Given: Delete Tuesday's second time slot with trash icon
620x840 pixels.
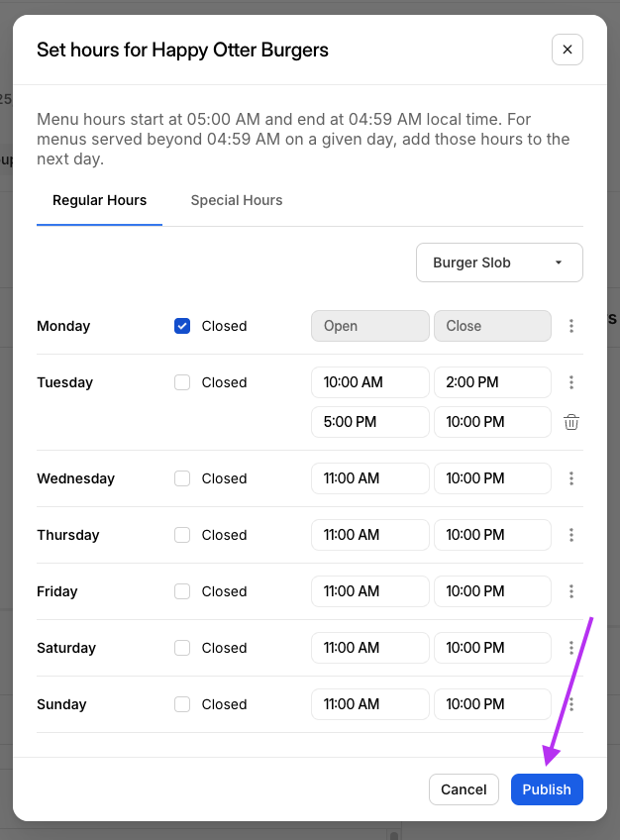Looking at the screenshot, I should (571, 422).
